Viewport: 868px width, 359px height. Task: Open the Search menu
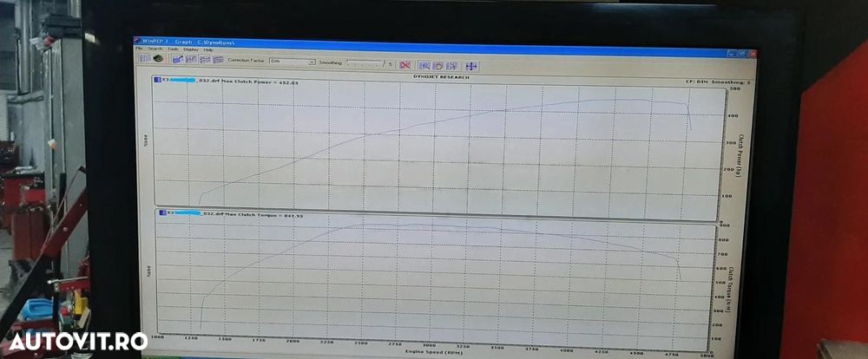click(155, 49)
